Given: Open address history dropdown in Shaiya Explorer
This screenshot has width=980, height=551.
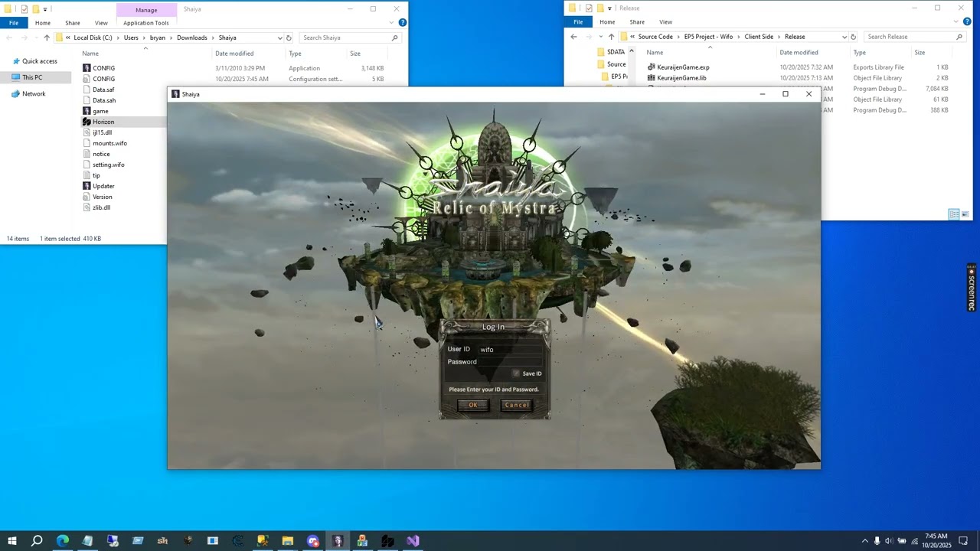Looking at the screenshot, I should point(280,37).
